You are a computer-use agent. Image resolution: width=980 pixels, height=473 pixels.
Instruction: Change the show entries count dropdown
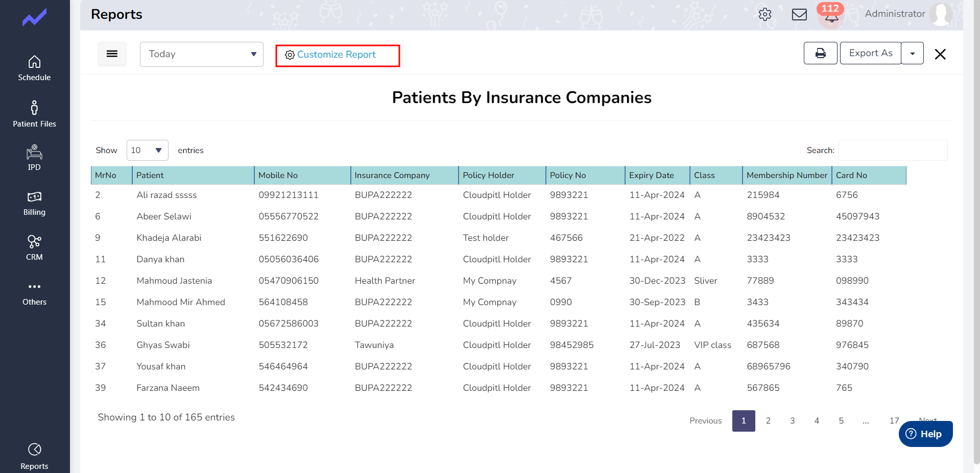(x=148, y=150)
